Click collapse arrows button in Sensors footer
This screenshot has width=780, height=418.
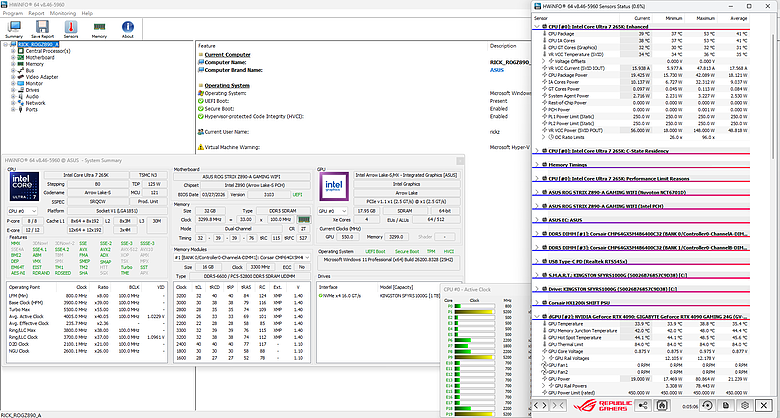tap(558, 406)
